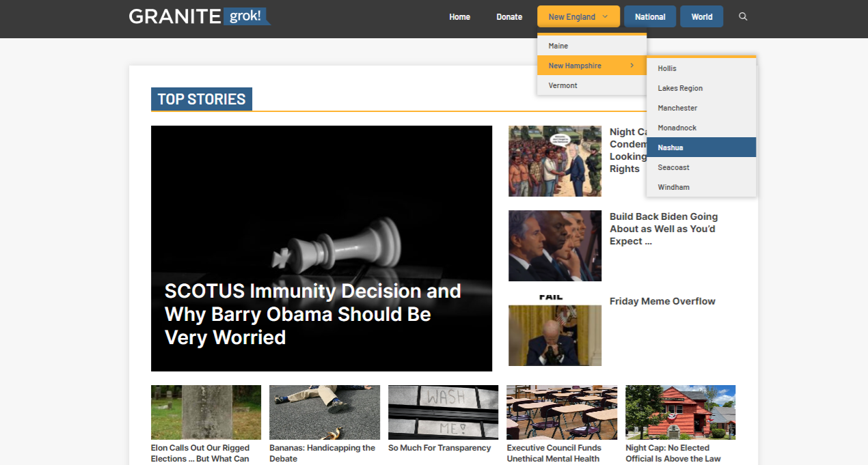Viewport: 868px width, 465px height.
Task: Click the National nav button
Action: click(x=649, y=17)
